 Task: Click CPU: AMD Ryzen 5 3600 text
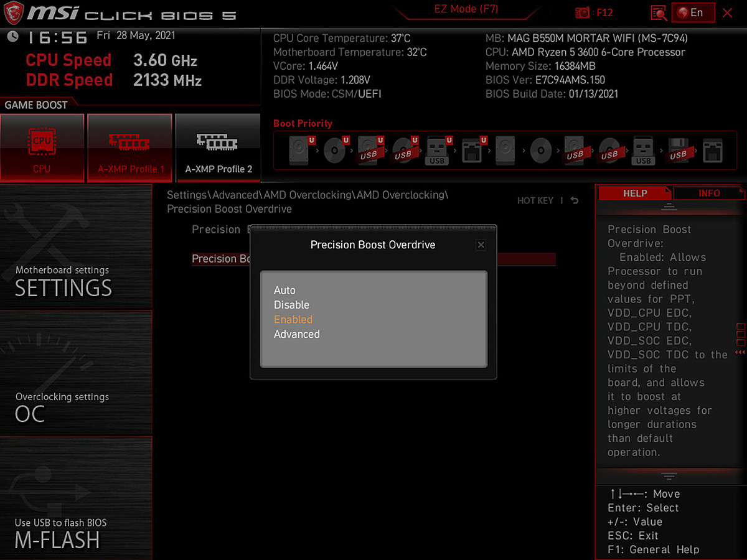click(585, 52)
